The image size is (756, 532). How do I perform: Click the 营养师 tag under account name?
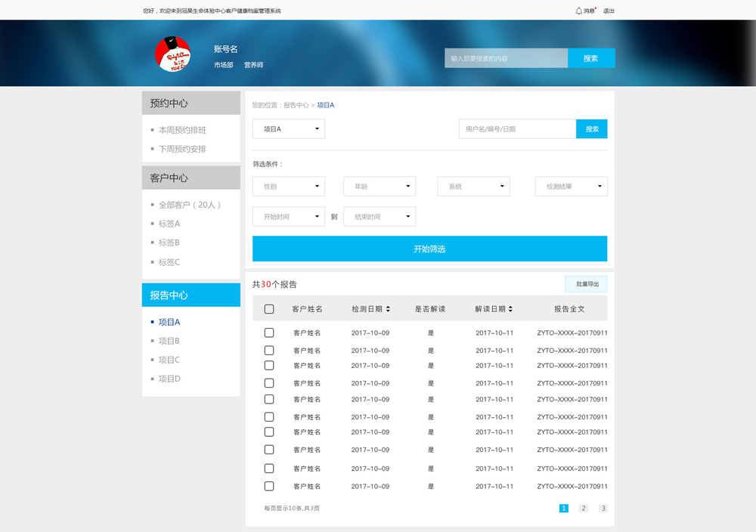253,64
